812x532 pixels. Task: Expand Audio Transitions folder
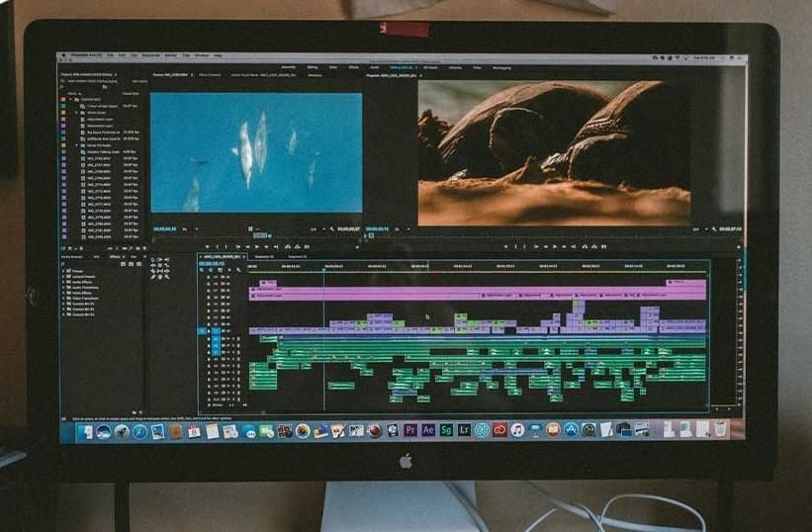click(63, 288)
